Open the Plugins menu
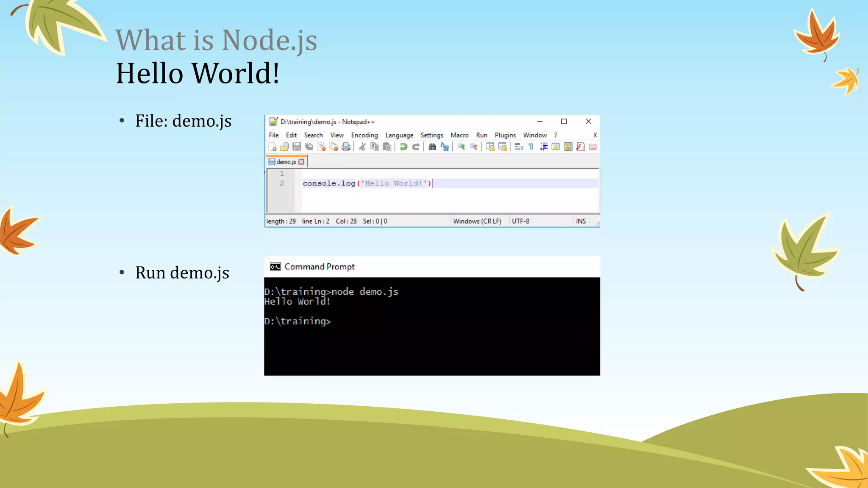868x488 pixels. click(505, 135)
